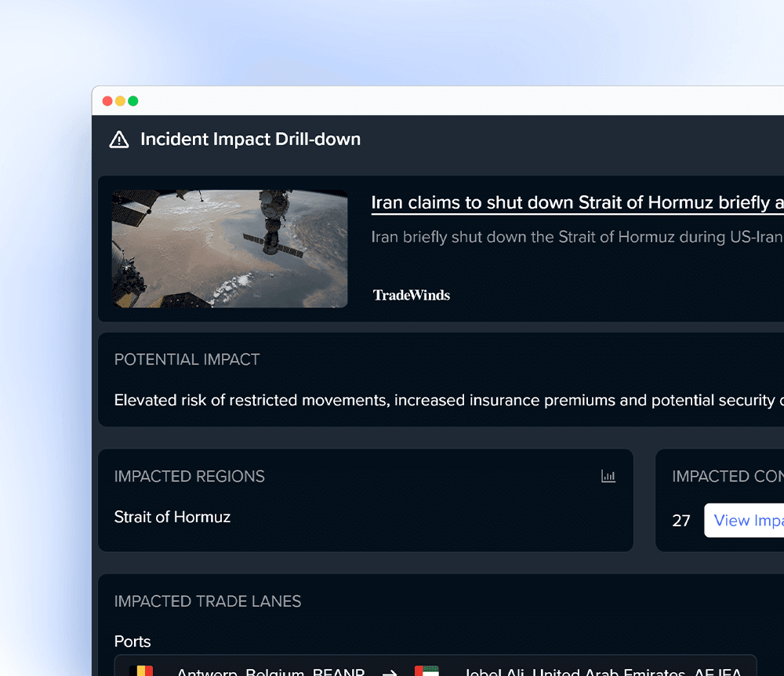The image size is (784, 676).
Task: Select the Ports tab under Impacted Trade Lanes
Action: [x=132, y=641]
